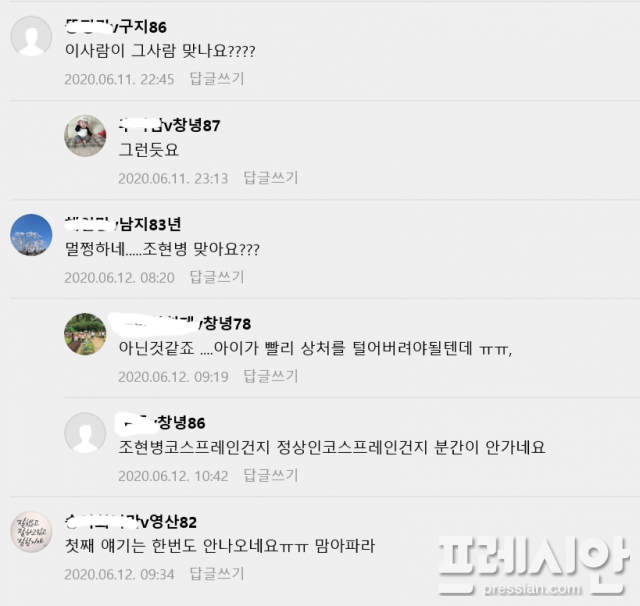Click 답글쓰기 under the 09:34 comment
The width and height of the screenshot is (640, 606).
217,574
